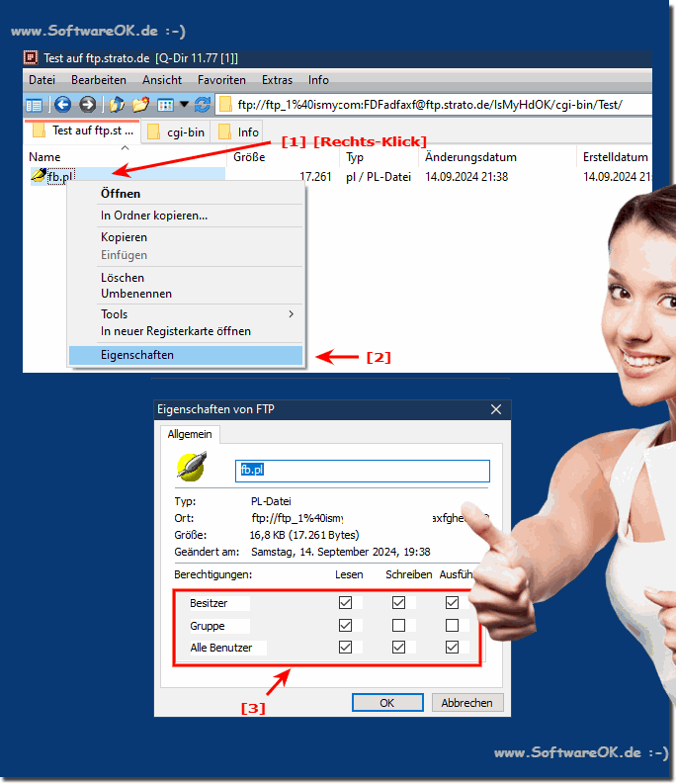Enable Gruppe Schreiben checkbox
676x784 pixels.
tap(398, 625)
